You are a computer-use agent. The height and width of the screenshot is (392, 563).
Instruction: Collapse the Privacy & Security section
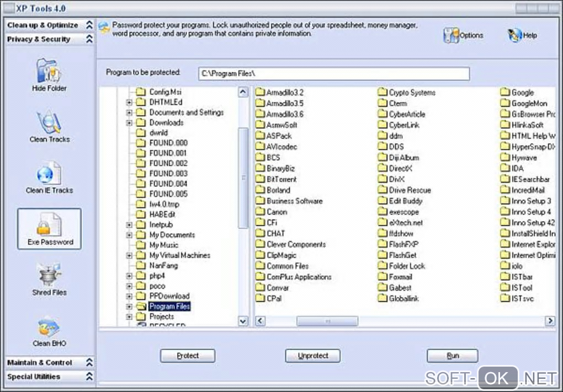pos(89,39)
